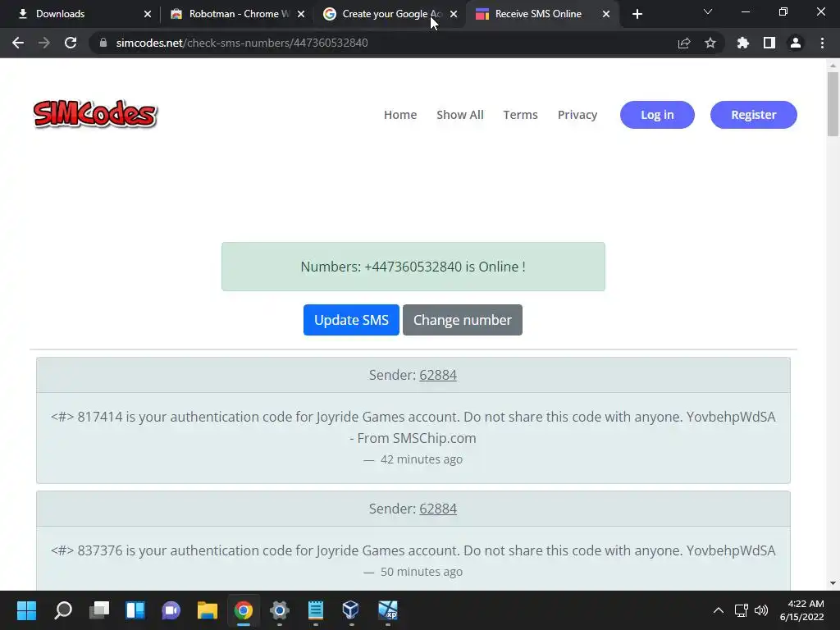Open network status tray icon
This screenshot has height=630, width=840.
742,610
